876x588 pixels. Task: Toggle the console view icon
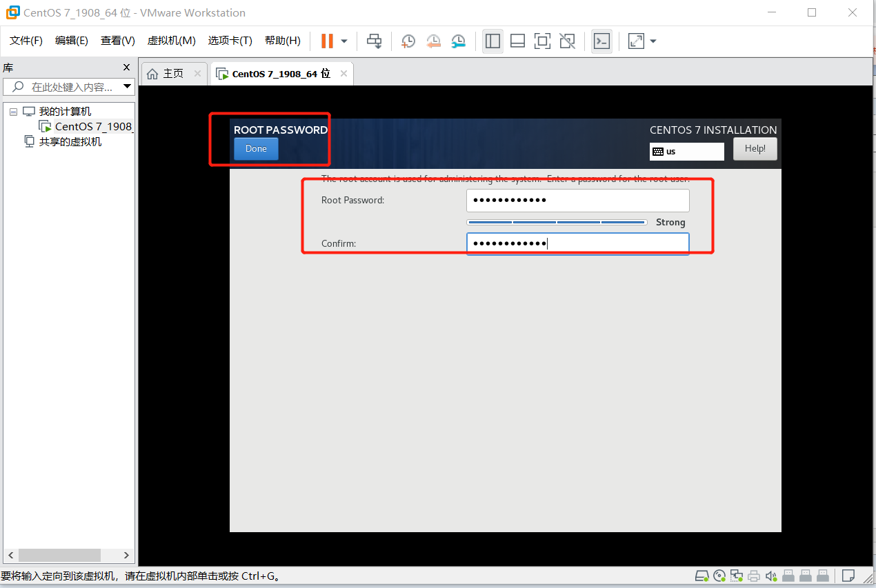coord(601,41)
